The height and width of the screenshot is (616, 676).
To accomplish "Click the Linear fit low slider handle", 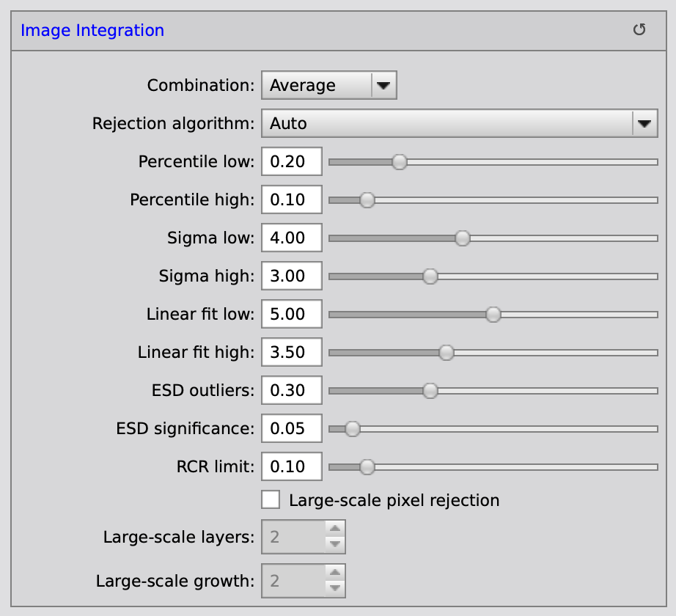I will pos(493,314).
